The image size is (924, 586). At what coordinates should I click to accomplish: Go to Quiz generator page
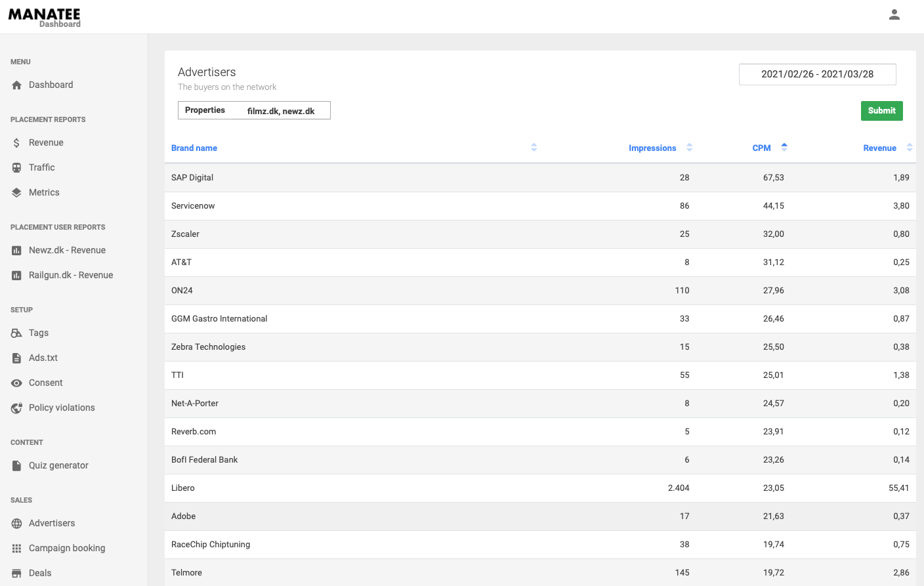58,466
